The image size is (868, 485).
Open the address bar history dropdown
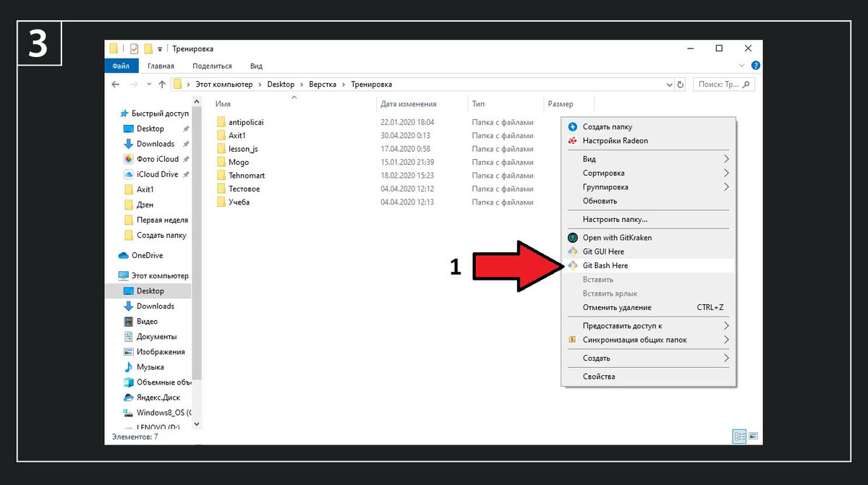[x=669, y=85]
